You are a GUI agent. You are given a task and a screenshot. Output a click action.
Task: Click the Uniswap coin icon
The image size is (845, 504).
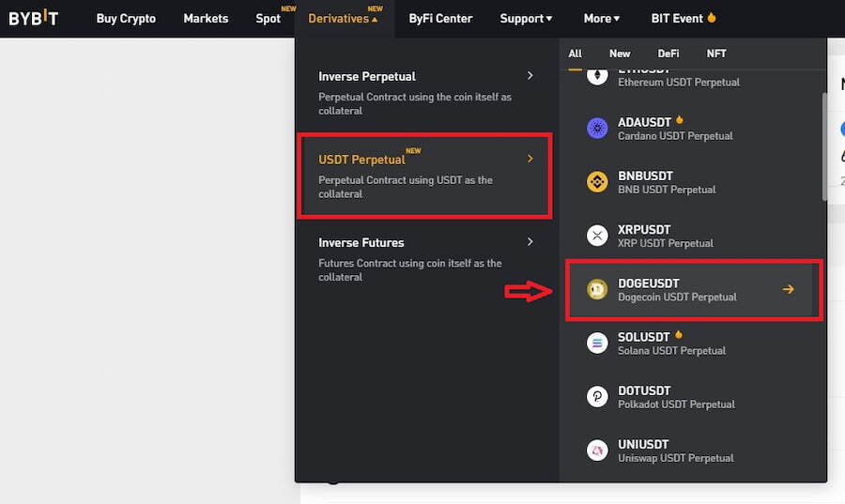pyautogui.click(x=597, y=451)
